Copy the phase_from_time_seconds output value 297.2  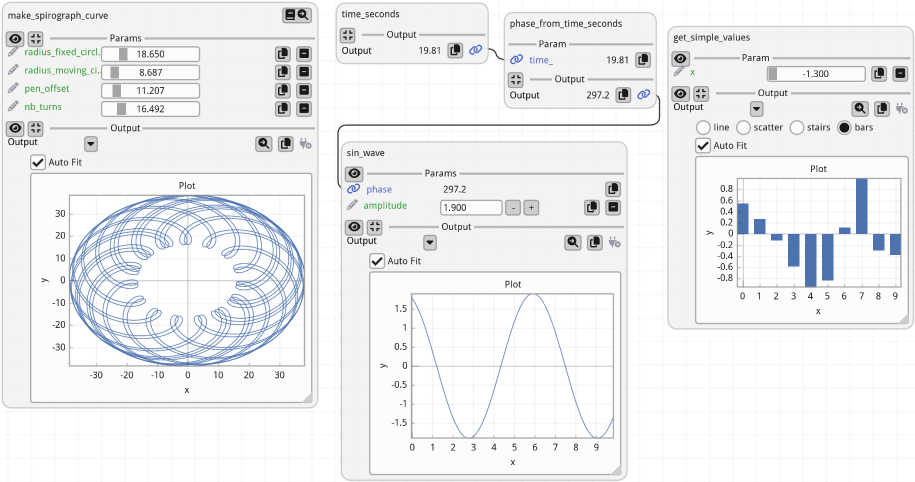[x=622, y=95]
